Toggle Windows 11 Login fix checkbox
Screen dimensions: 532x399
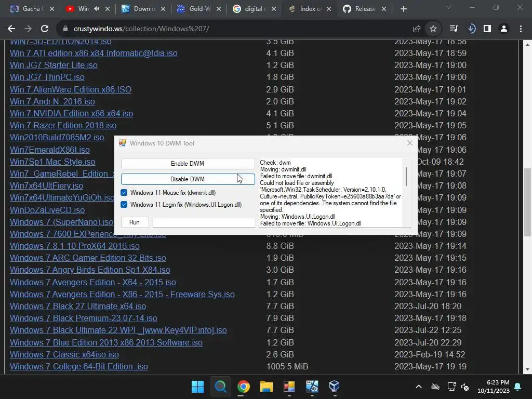[x=124, y=205]
